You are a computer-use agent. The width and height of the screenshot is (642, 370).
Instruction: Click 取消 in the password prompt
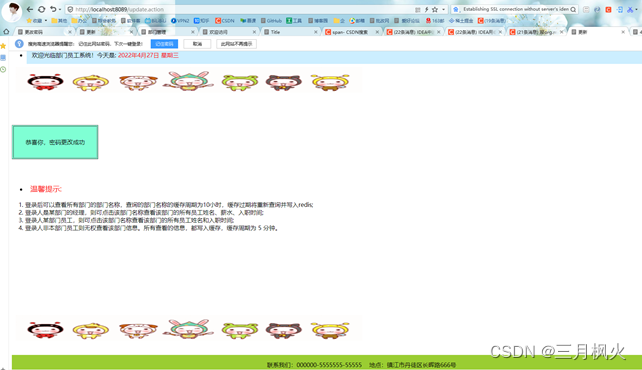[x=197, y=44]
